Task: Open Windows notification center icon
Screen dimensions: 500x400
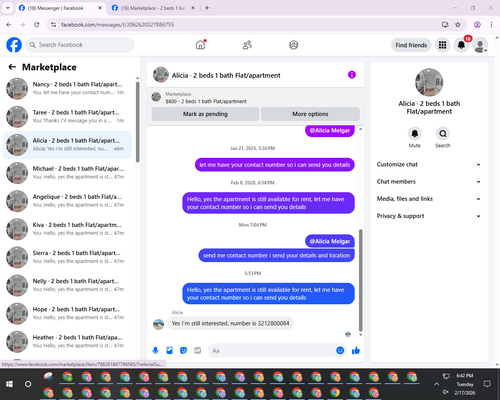Action: click(487, 384)
